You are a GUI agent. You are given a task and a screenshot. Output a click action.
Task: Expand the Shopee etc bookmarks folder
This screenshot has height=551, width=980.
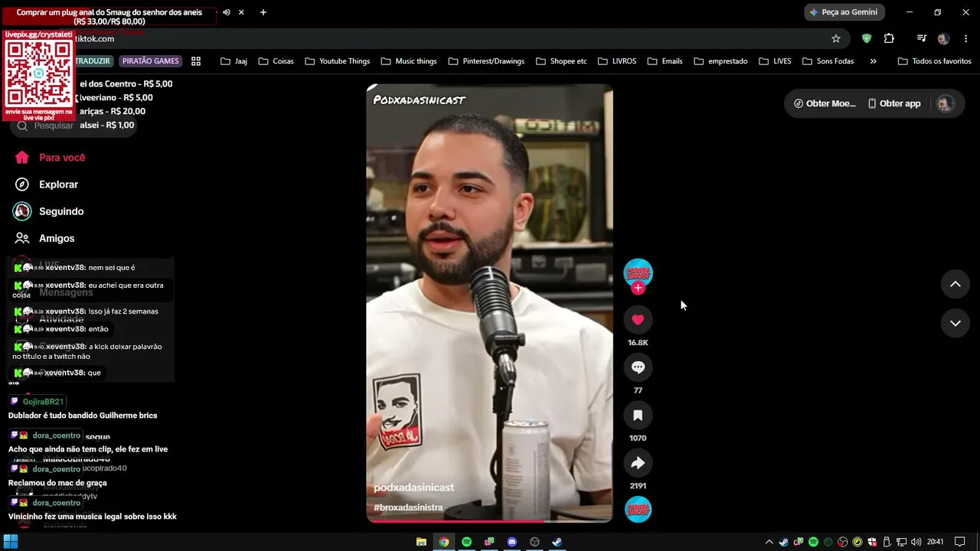pyautogui.click(x=561, y=61)
